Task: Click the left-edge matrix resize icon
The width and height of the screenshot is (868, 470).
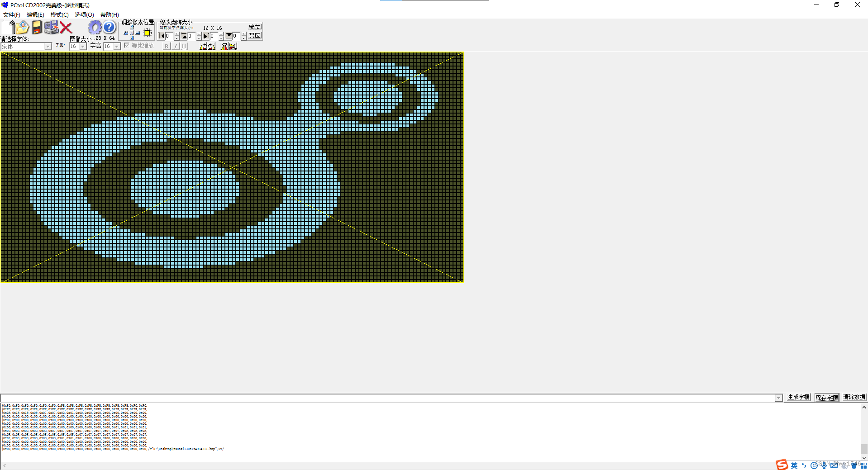Action: [x=162, y=36]
